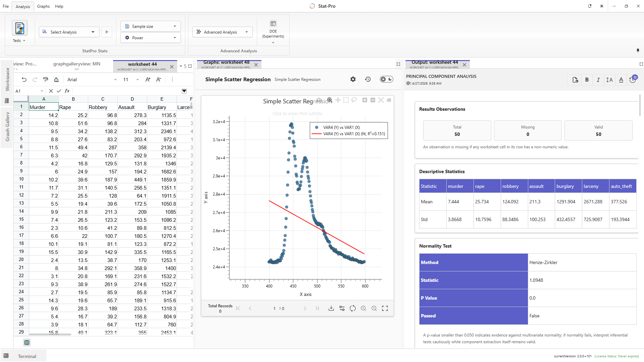Expand the Sample size dropdown

[151, 27]
